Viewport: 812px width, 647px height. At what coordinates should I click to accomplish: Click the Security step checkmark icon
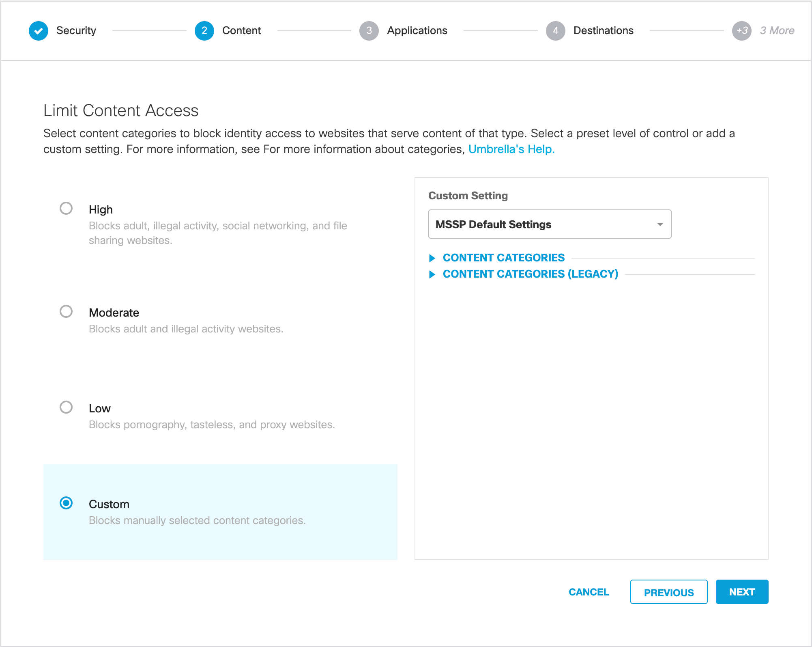[x=39, y=31]
